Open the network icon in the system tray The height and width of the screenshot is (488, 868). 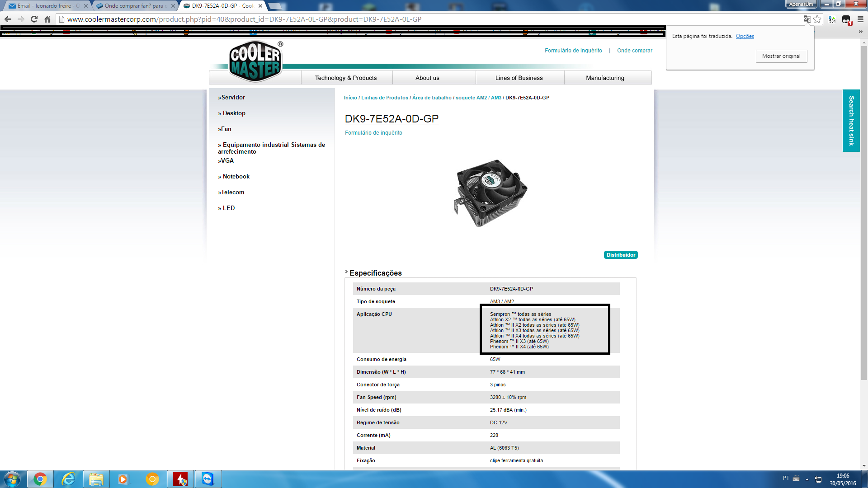[x=818, y=479]
